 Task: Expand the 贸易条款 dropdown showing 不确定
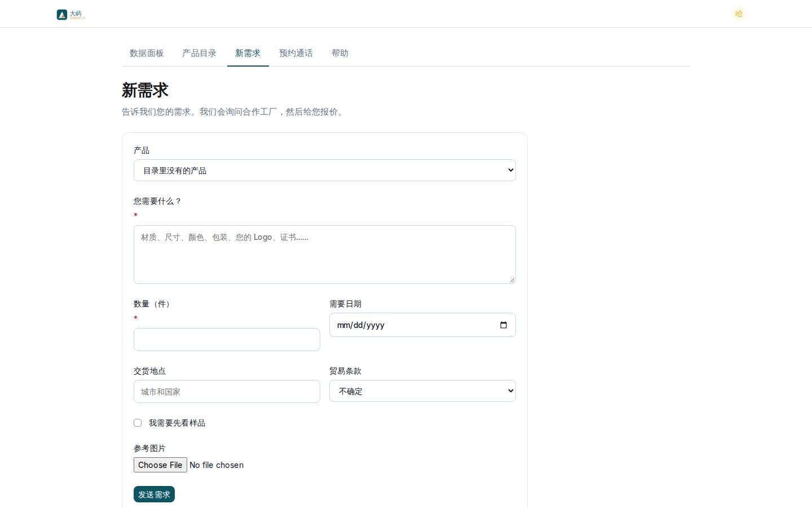coord(422,391)
